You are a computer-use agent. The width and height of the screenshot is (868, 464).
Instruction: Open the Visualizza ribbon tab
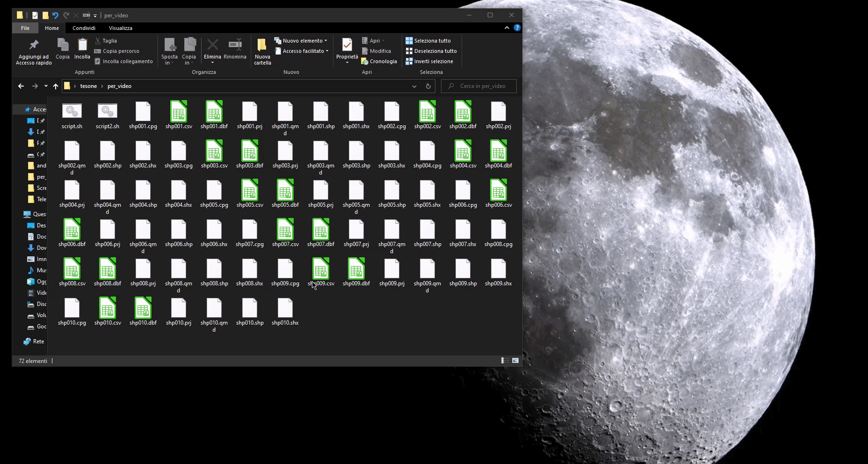tap(121, 28)
